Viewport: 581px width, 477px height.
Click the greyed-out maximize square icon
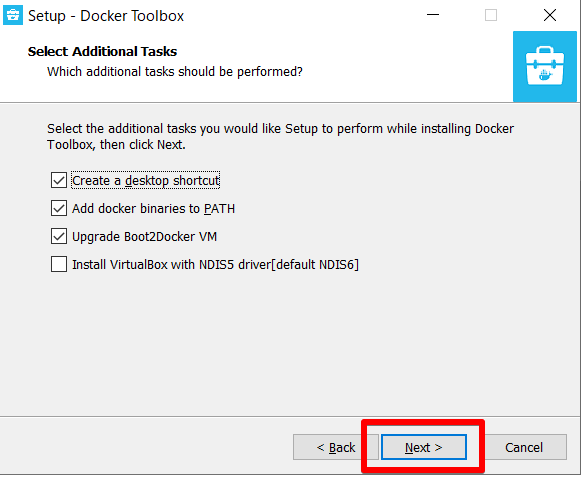491,15
